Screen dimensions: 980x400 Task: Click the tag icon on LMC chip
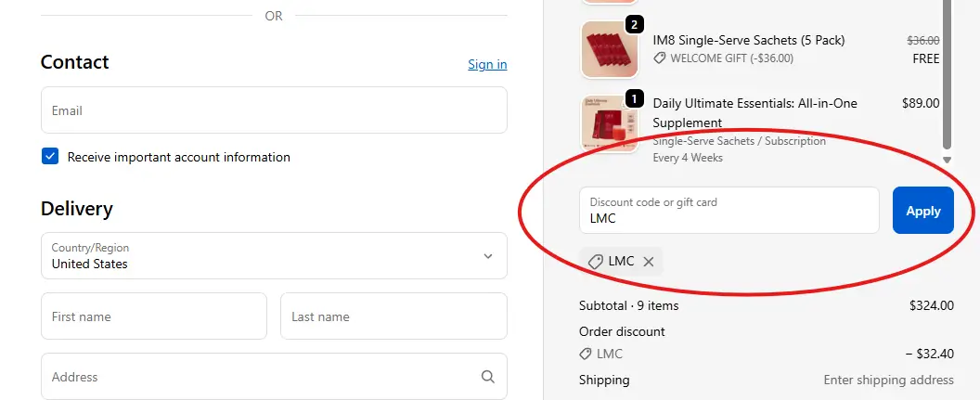(x=596, y=262)
